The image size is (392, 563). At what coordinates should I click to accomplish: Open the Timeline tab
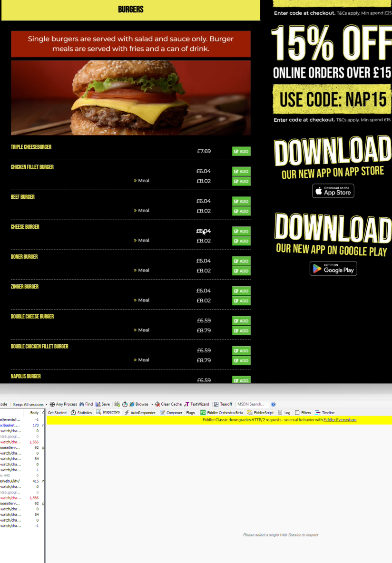tap(325, 413)
